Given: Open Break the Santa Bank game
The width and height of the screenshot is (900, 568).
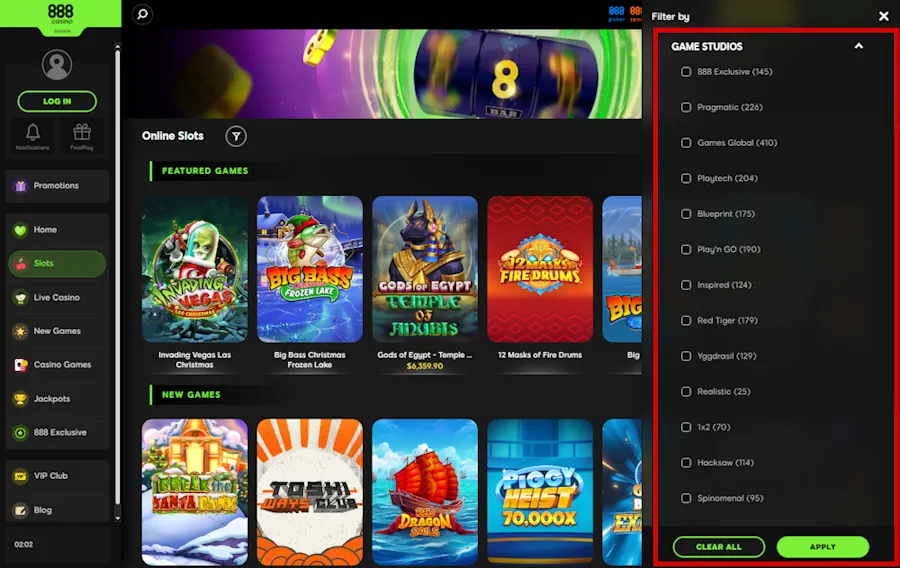Looking at the screenshot, I should pyautogui.click(x=195, y=492).
